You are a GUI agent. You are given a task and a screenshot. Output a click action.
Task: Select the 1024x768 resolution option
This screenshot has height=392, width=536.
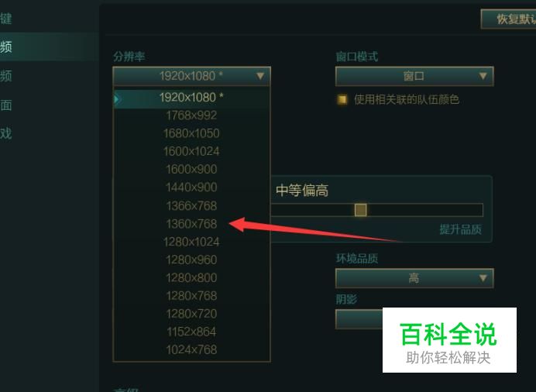191,349
